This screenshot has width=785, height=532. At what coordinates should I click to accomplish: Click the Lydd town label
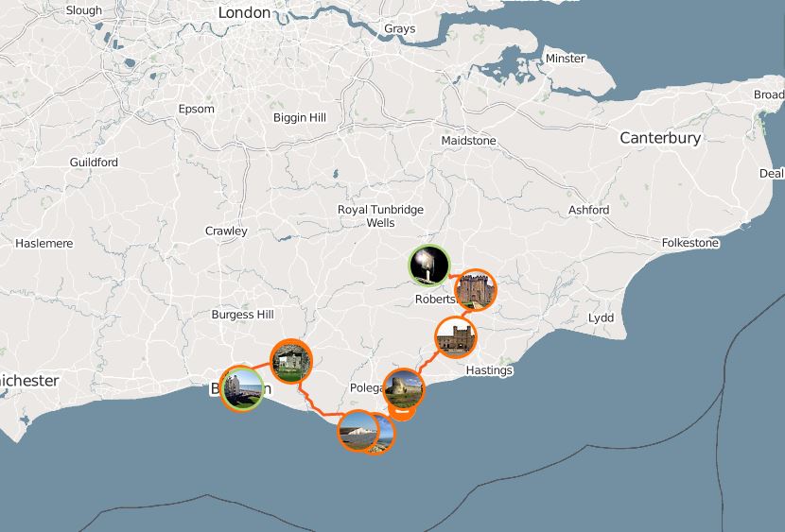(x=601, y=318)
